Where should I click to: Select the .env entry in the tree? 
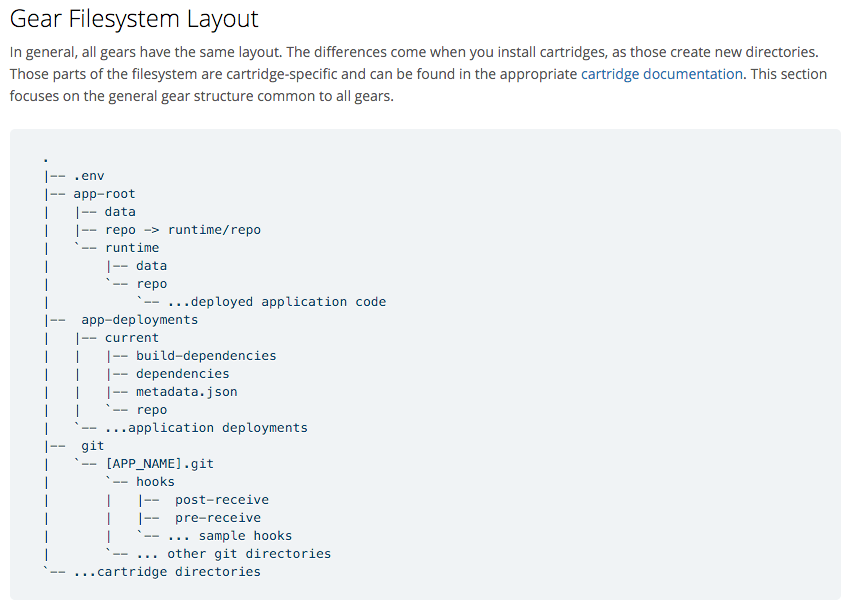point(90,175)
